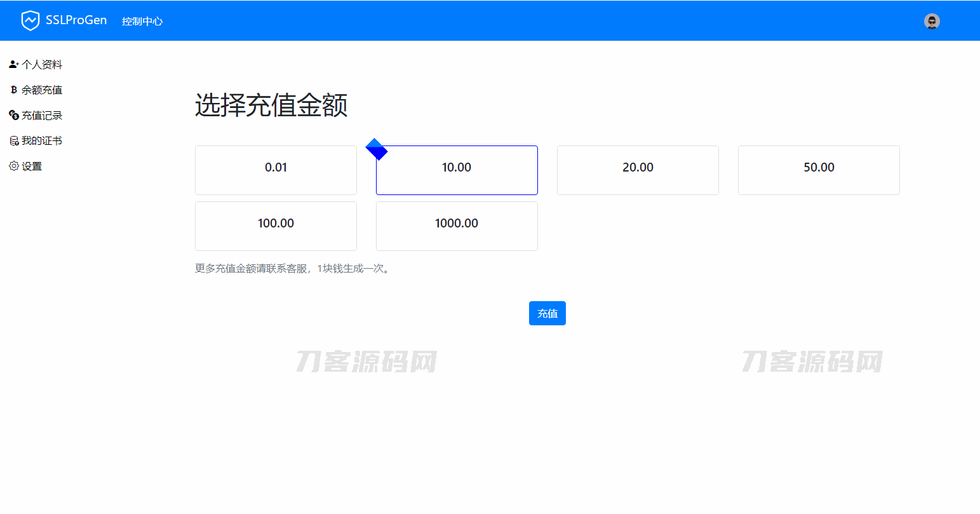Image resolution: width=980 pixels, height=514 pixels.
Task: Click the coins icon beside 充值记录
Action: coord(13,115)
